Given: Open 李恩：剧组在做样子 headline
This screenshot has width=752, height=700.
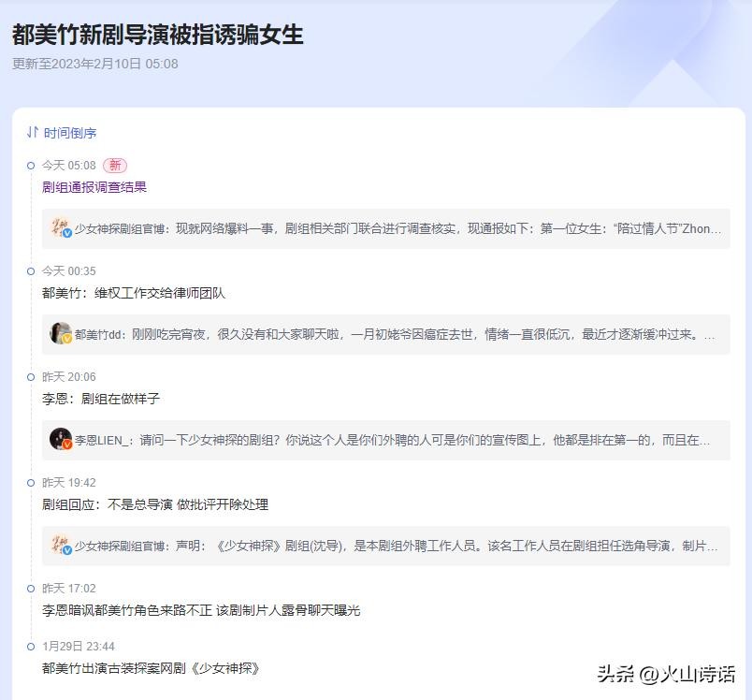Looking at the screenshot, I should [101, 399].
